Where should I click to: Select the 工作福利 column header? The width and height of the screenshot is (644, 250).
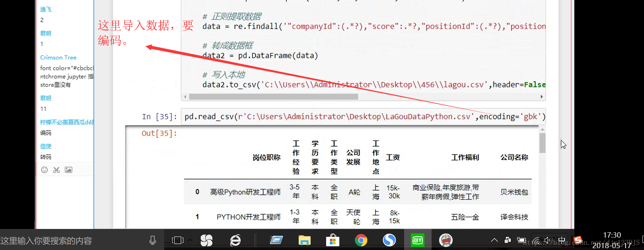(465, 158)
